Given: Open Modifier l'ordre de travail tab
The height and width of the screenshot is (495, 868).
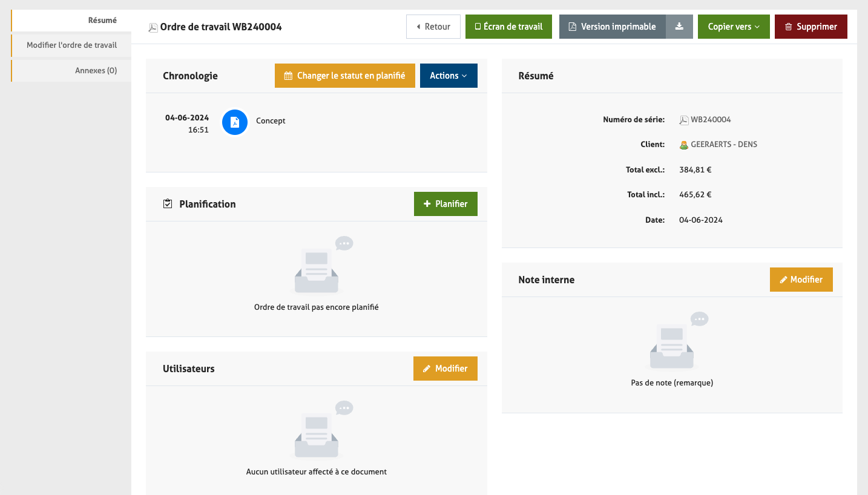Looking at the screenshot, I should (71, 45).
